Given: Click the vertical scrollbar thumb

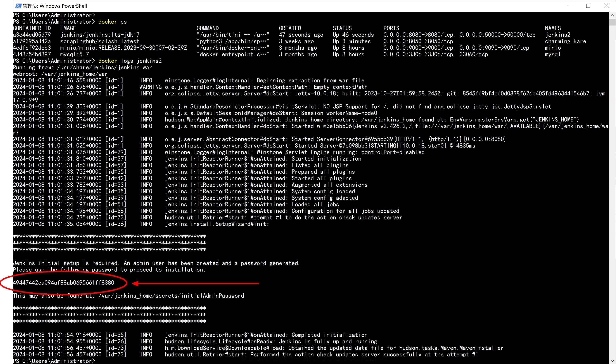Looking at the screenshot, I should [x=612, y=22].
